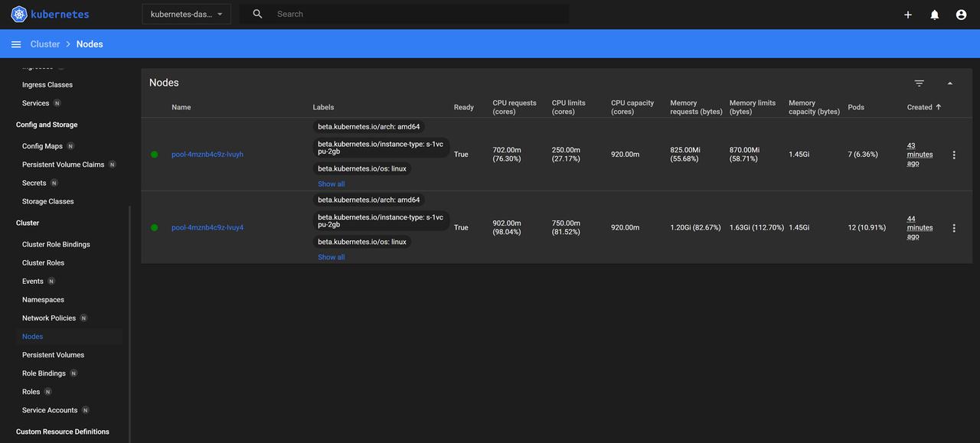This screenshot has height=443, width=980.
Task: Go to Namespaces in sidebar
Action: (43, 300)
